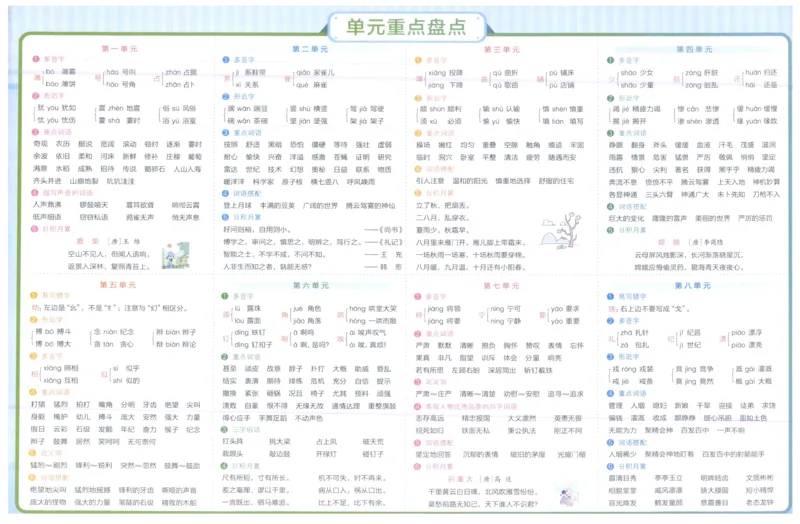Select the 第三单元 heading
The image size is (800, 524).
[x=502, y=49]
